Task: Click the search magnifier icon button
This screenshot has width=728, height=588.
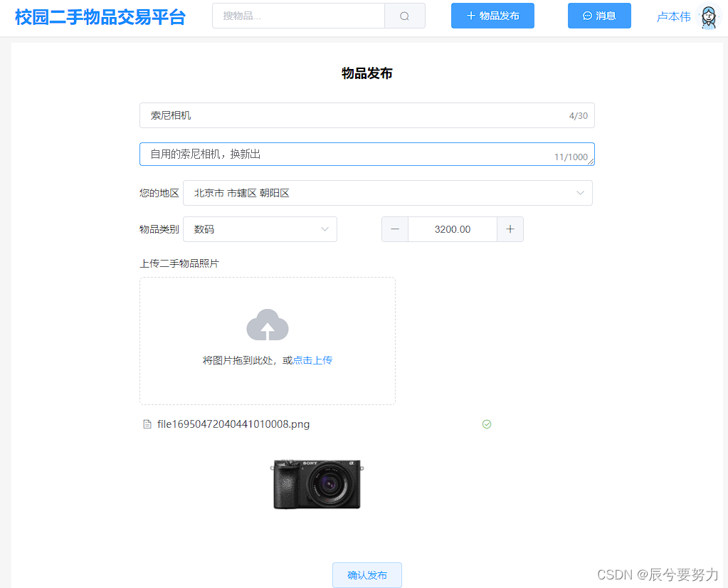Action: coord(404,16)
